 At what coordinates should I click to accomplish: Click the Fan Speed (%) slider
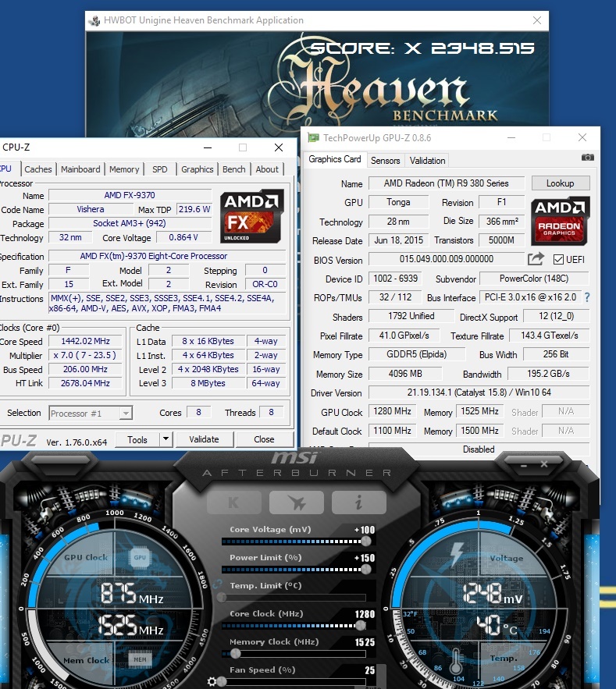pyautogui.click(x=292, y=681)
